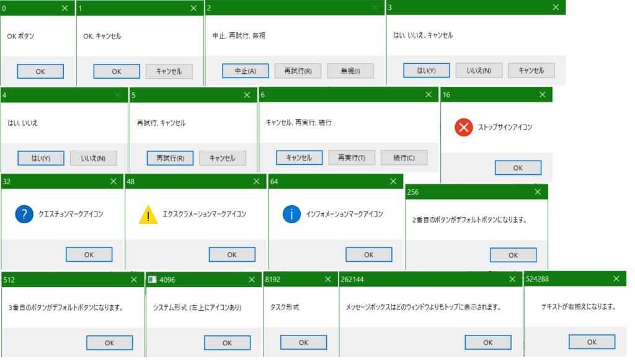The width and height of the screenshot is (635, 364).
Task: Close dialog 64 with X button
Action: [393, 182]
